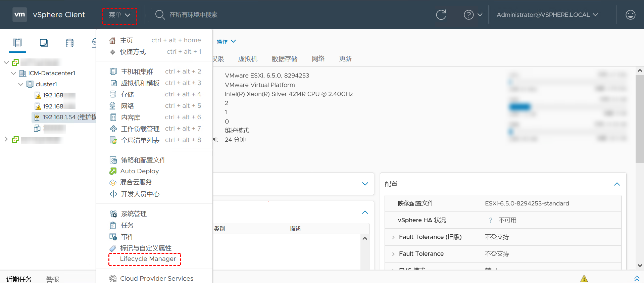
Task: Switch to the 数据存储 tab
Action: coord(285,59)
